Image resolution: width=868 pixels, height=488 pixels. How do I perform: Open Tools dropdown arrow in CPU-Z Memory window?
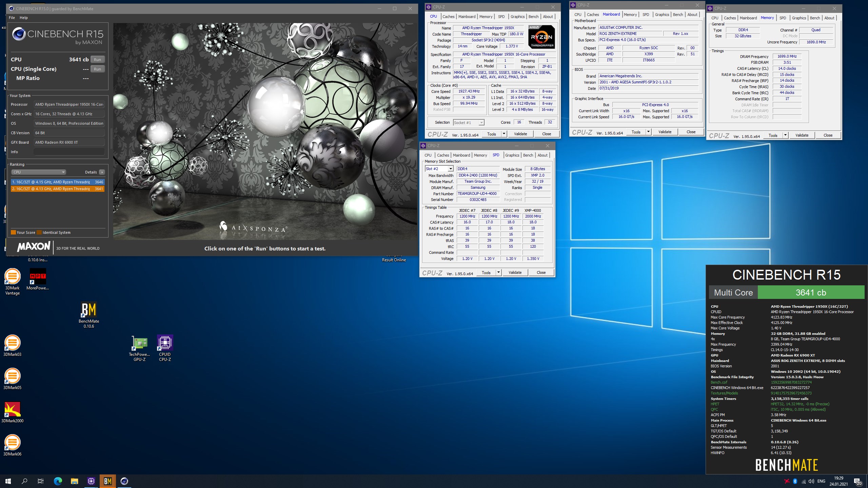click(x=785, y=135)
